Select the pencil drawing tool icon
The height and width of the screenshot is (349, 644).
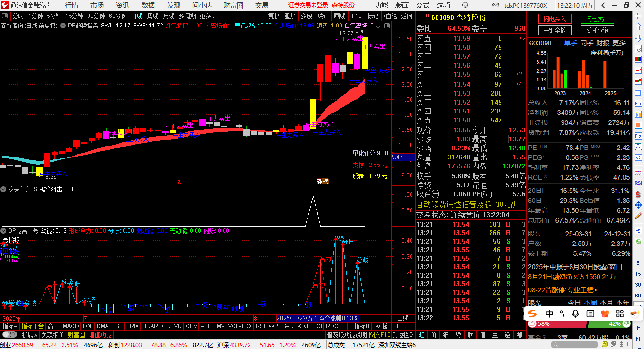click(x=638, y=215)
